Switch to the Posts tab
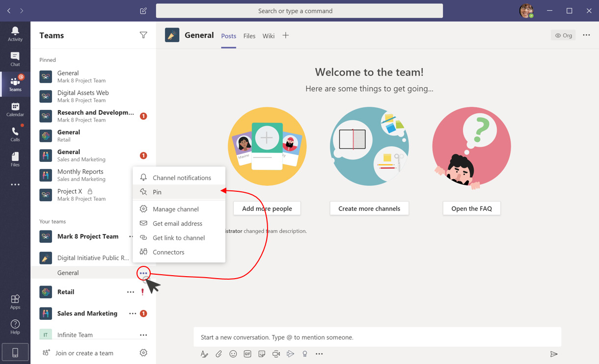599x364 pixels. pos(228,36)
